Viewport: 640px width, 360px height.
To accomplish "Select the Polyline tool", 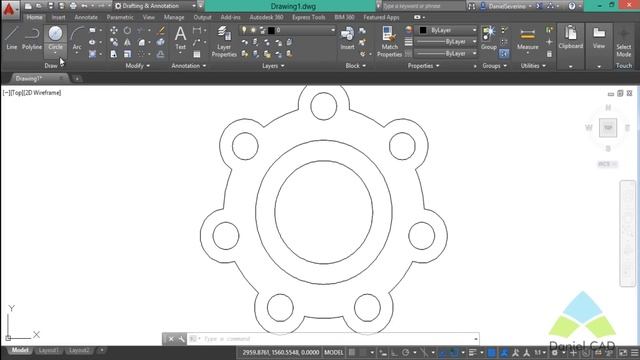I will point(32,38).
